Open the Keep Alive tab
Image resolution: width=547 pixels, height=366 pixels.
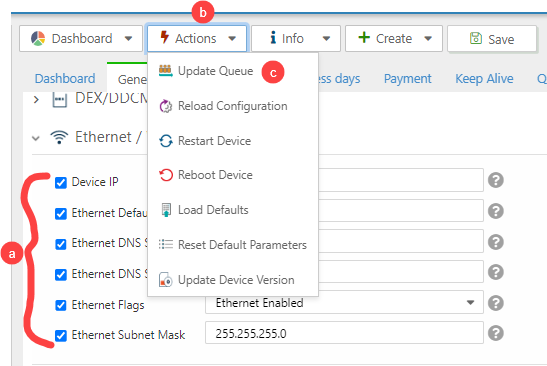coord(484,79)
